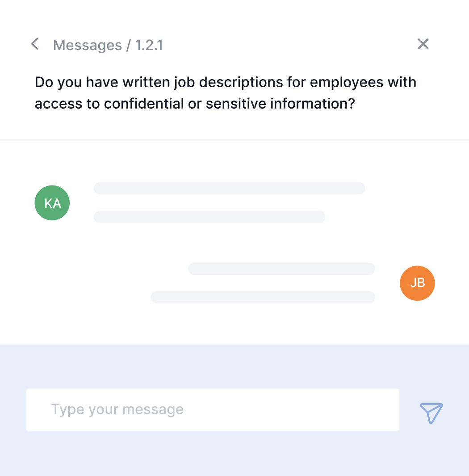Select the "1.2.1" breadcrumb section number
The width and height of the screenshot is (469, 476).
[149, 45]
